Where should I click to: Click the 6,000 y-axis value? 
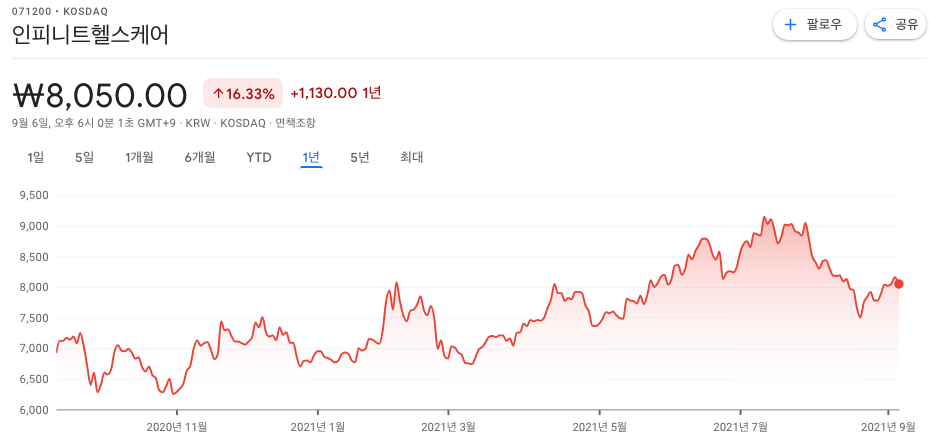pyautogui.click(x=36, y=410)
